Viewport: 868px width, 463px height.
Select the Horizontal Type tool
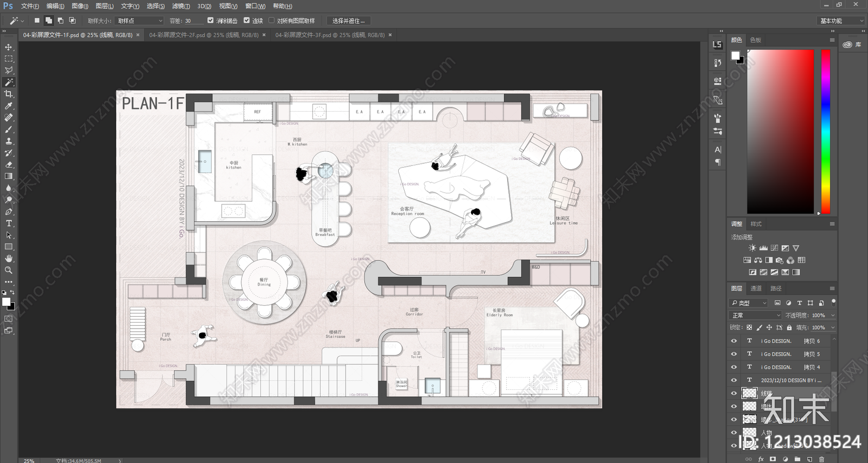point(9,223)
